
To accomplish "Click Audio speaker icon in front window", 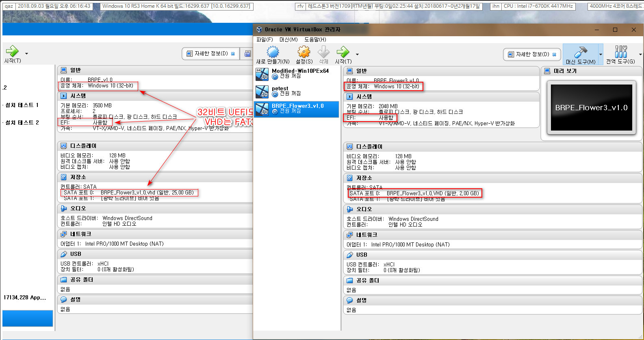I will click(x=350, y=209).
